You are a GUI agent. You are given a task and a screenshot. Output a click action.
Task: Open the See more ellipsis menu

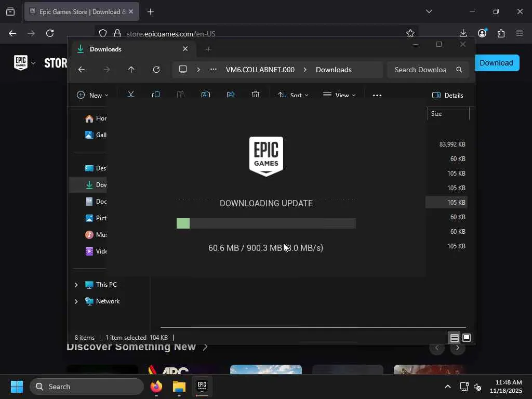coord(377,96)
